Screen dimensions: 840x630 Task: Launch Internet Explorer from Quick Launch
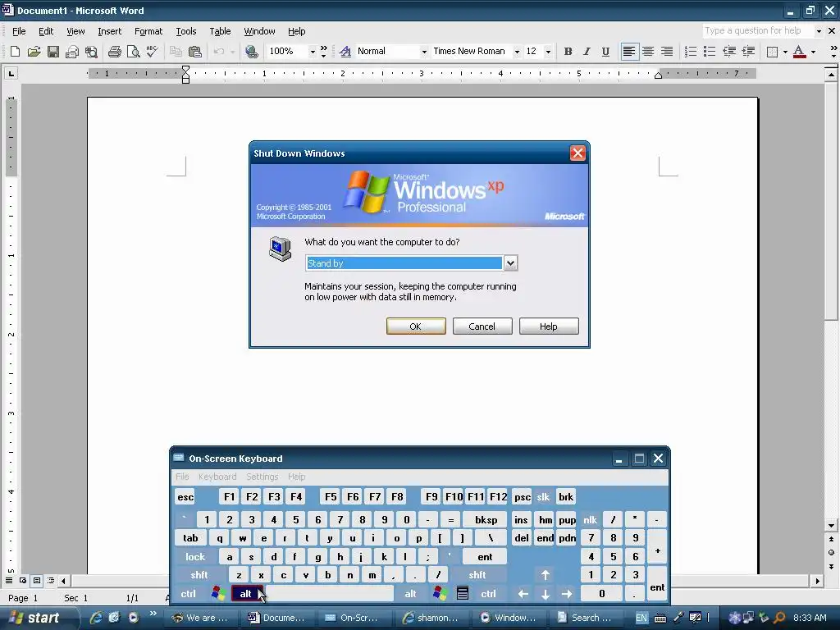[96, 618]
